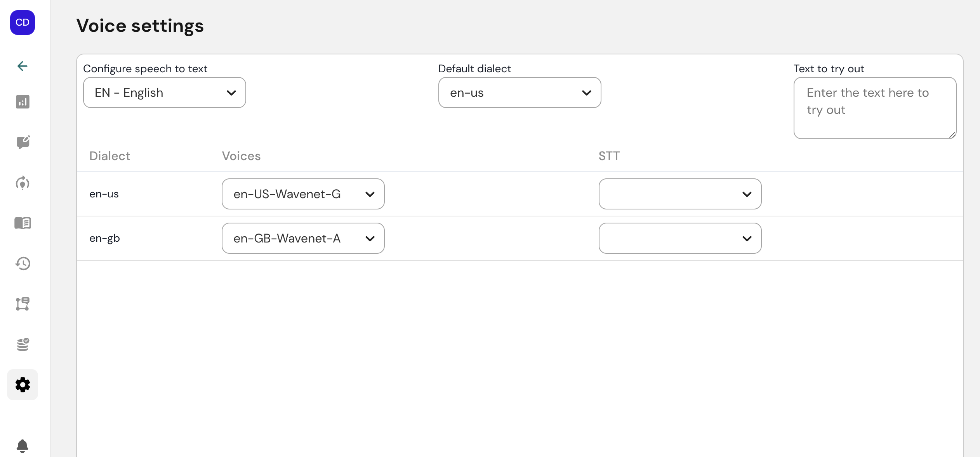Image resolution: width=980 pixels, height=457 pixels.
Task: Change the en-US-Wavenet-G voice selection
Action: tap(303, 194)
